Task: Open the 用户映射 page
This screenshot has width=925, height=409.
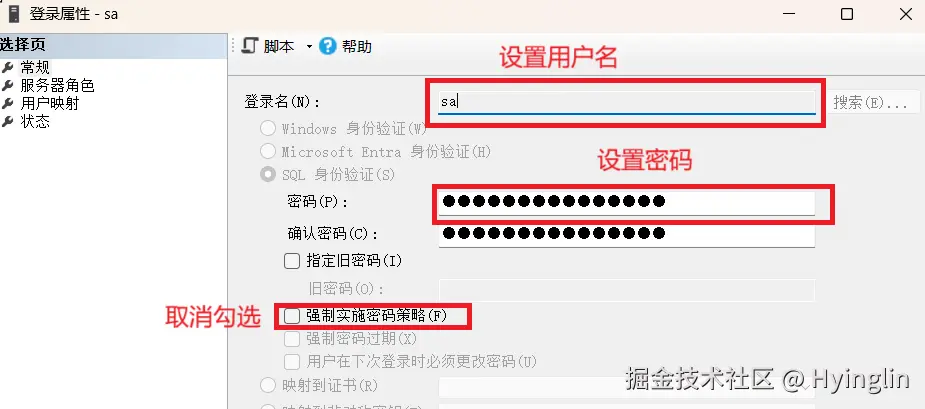Action: [50, 104]
